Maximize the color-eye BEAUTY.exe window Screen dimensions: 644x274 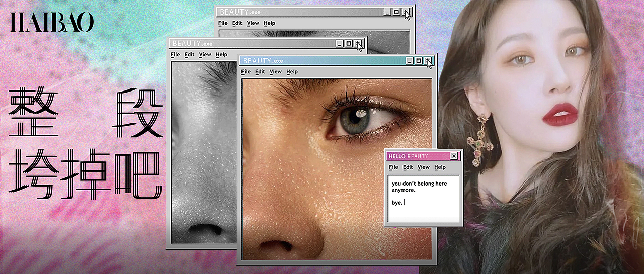coord(418,61)
